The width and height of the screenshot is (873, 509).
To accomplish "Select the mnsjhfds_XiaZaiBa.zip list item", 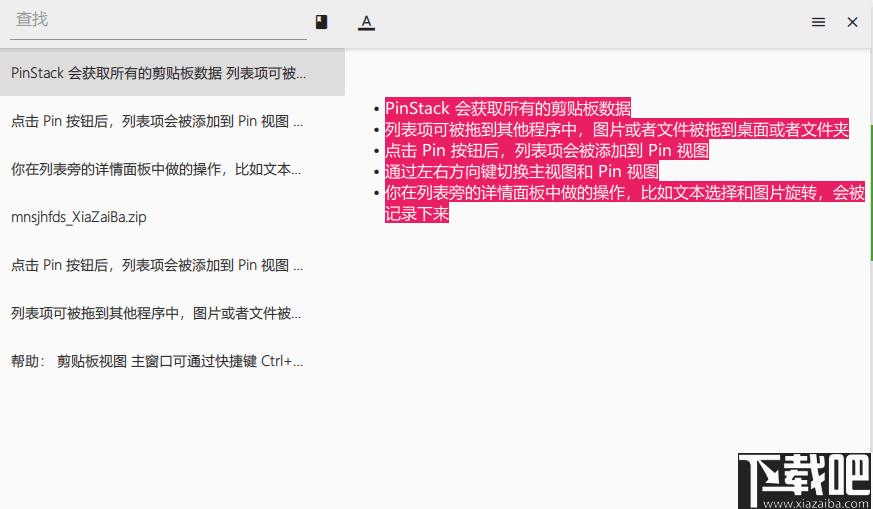I will point(172,217).
